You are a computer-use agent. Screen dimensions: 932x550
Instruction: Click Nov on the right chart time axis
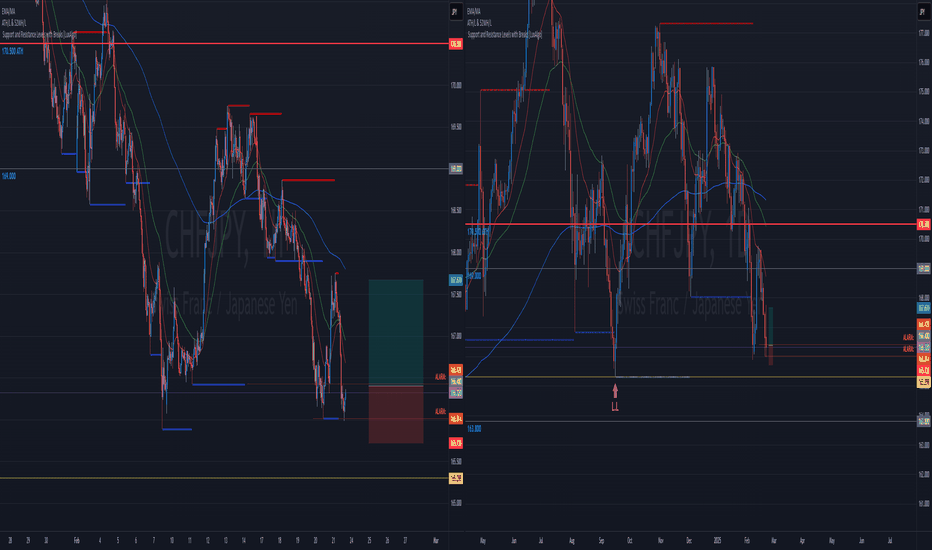[660, 540]
